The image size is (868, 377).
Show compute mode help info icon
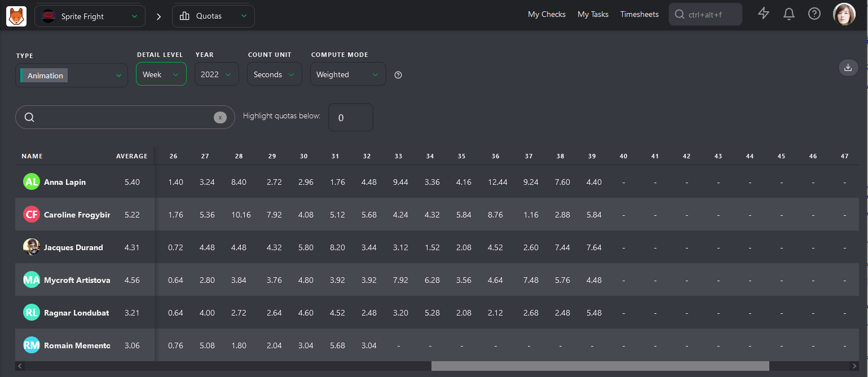398,75
